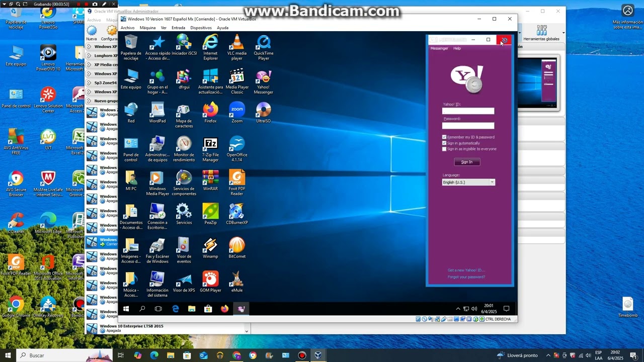Toggle Remember my ID & password checkbox
Viewport: 644px width, 362px height.
pyautogui.click(x=444, y=137)
